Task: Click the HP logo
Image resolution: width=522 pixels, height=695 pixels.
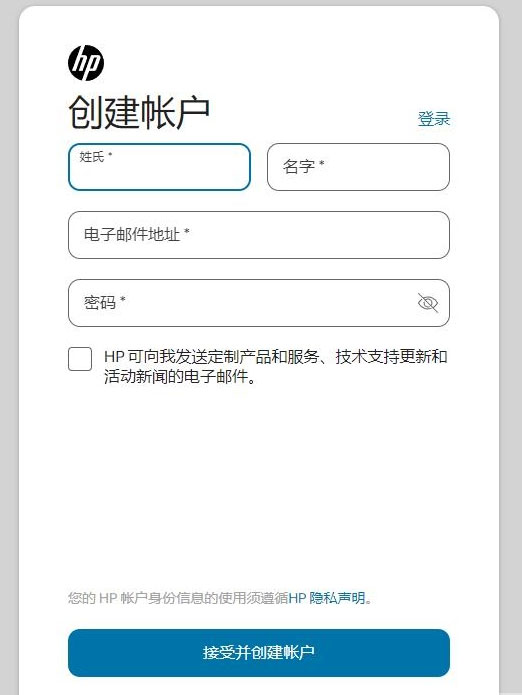Action: tap(86, 63)
